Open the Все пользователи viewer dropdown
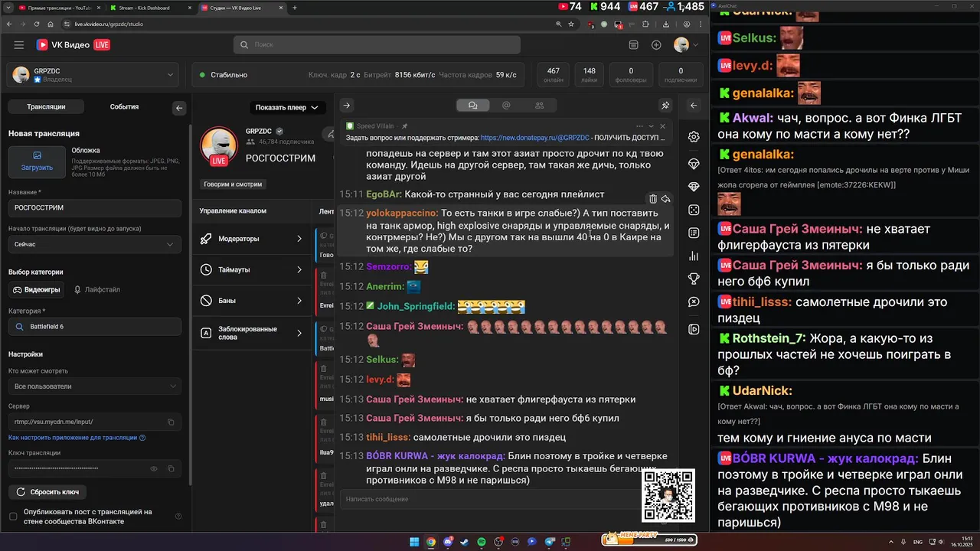Screen dimensions: 980x551 [95, 386]
